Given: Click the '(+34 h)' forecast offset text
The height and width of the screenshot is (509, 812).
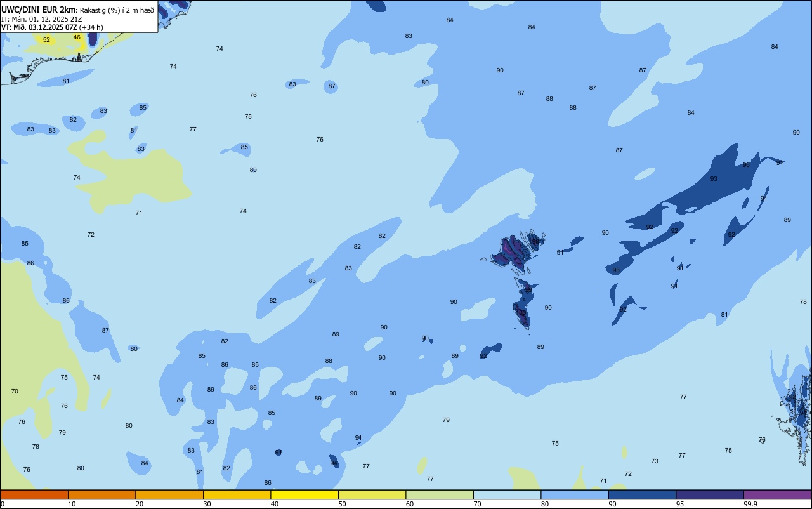Looking at the screenshot, I should [91, 27].
